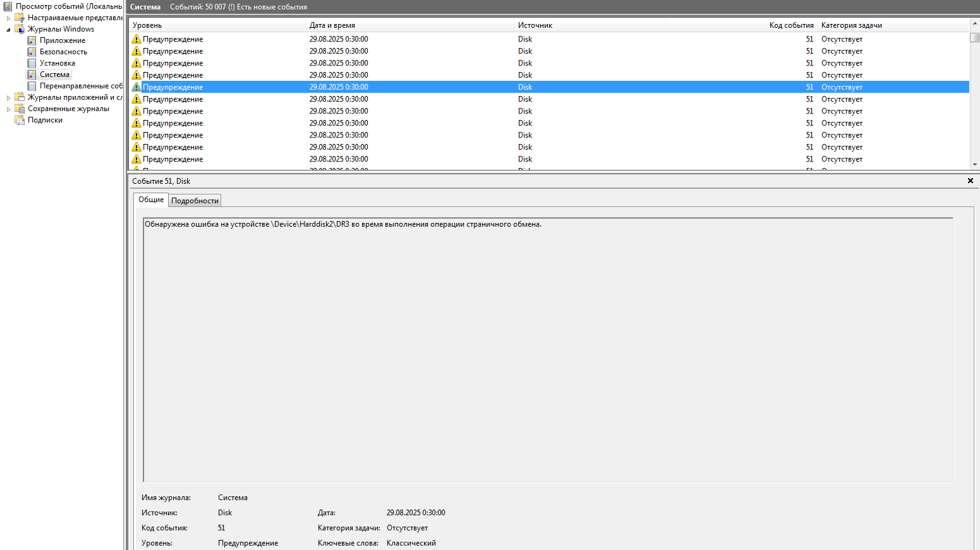Click the folder icon beside Настраиваемые представления
Screen dimensions: 980x550
coord(20,18)
